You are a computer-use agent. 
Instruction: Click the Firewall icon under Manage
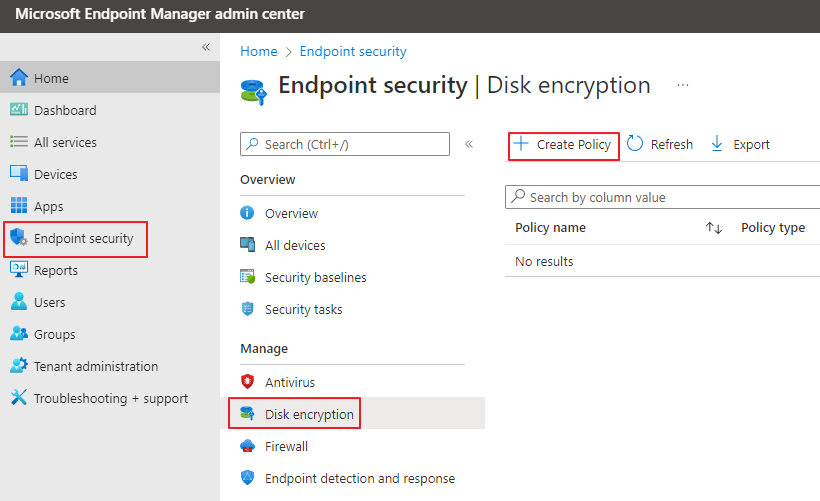248,446
